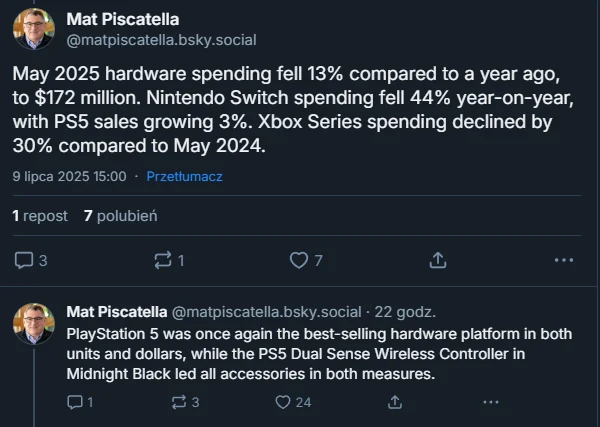Click the '9 lipca 2025 15:00' timestamp
The image size is (600, 427).
pos(69,176)
